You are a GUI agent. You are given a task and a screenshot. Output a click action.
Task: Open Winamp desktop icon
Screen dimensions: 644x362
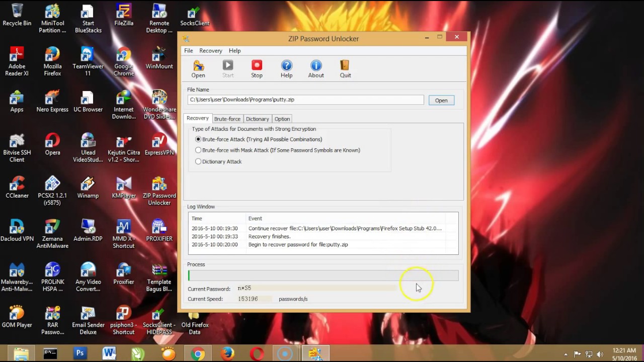pyautogui.click(x=88, y=188)
